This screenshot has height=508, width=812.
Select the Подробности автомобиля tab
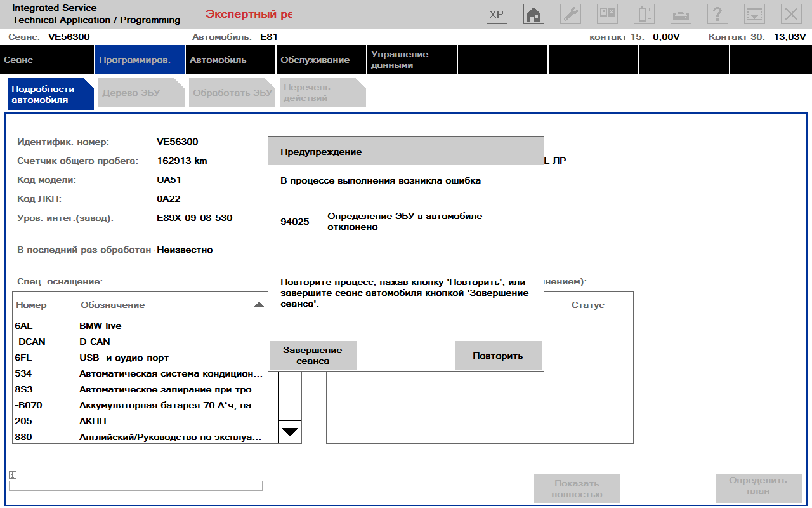50,94
